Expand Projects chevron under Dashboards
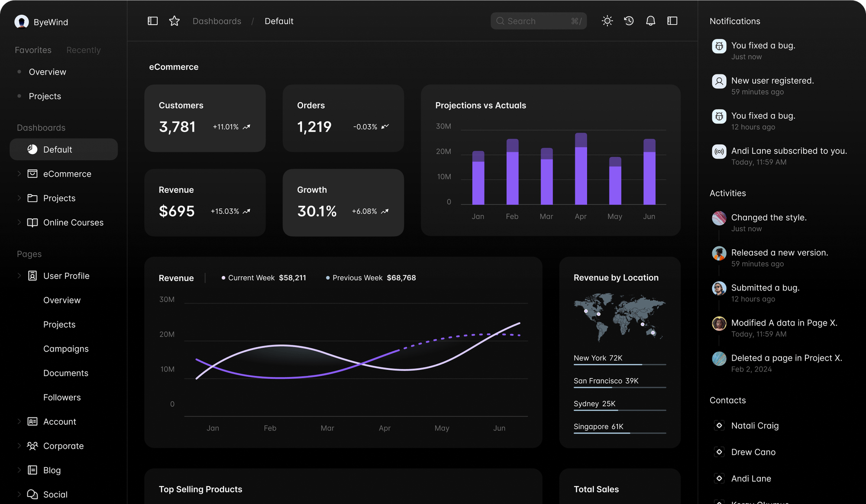The height and width of the screenshot is (504, 866). (19, 198)
